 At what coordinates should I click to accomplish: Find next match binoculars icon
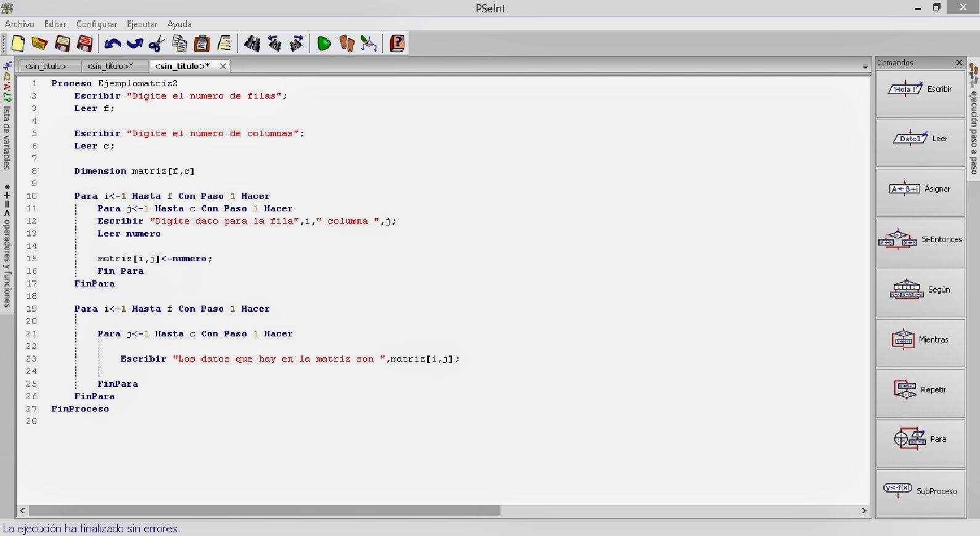[x=296, y=44]
